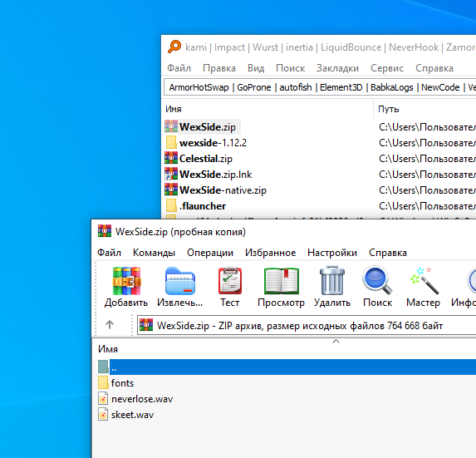Image resolution: width=476 pixels, height=458 pixels.
Task: Open the Правка menu in Everything
Action: [x=219, y=68]
